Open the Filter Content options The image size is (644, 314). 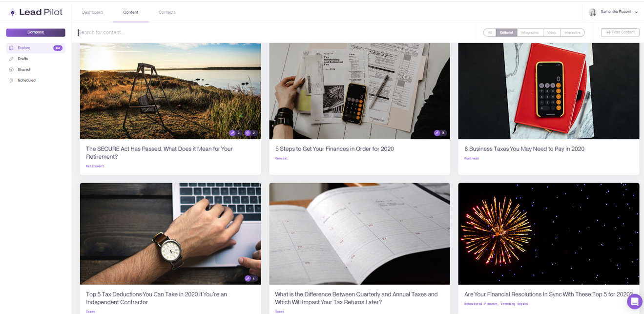[x=620, y=32]
